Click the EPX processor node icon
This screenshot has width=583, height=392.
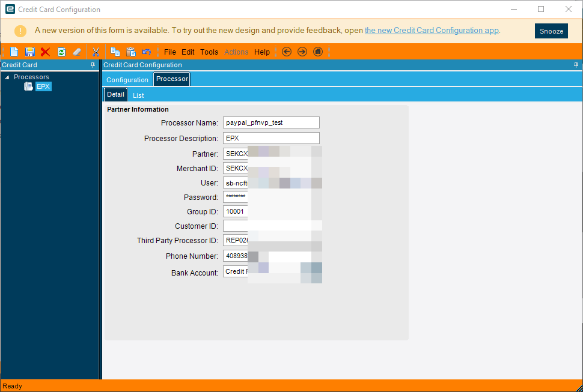coord(28,86)
